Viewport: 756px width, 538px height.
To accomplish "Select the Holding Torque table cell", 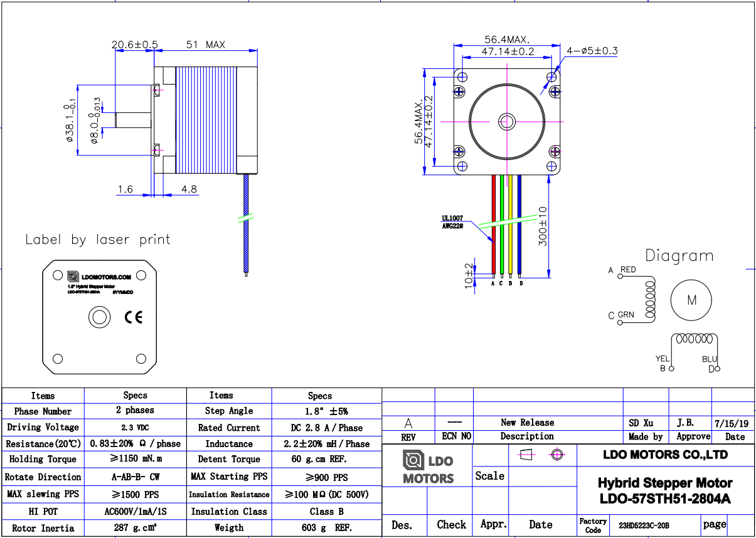I will (43, 460).
